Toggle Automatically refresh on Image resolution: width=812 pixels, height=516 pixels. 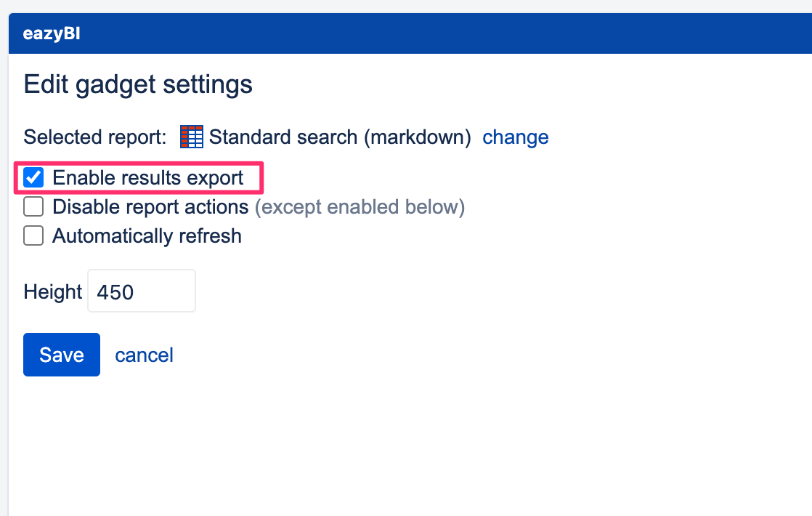(33, 235)
